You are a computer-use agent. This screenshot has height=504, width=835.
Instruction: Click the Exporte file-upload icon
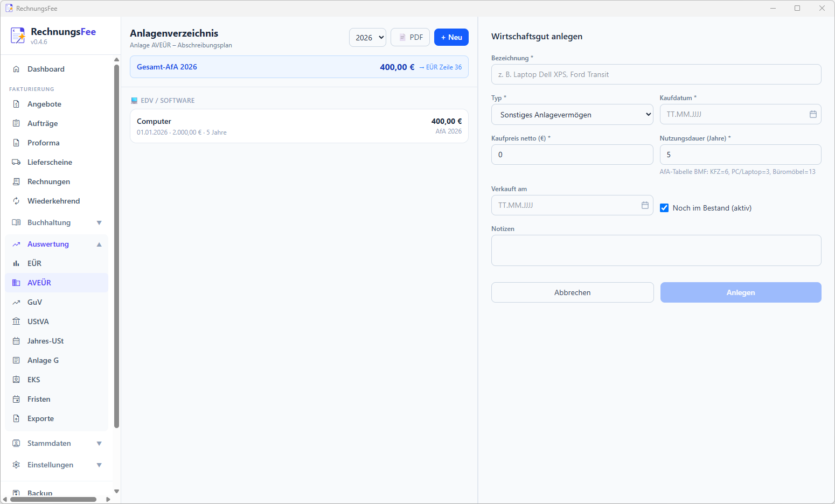pos(16,418)
